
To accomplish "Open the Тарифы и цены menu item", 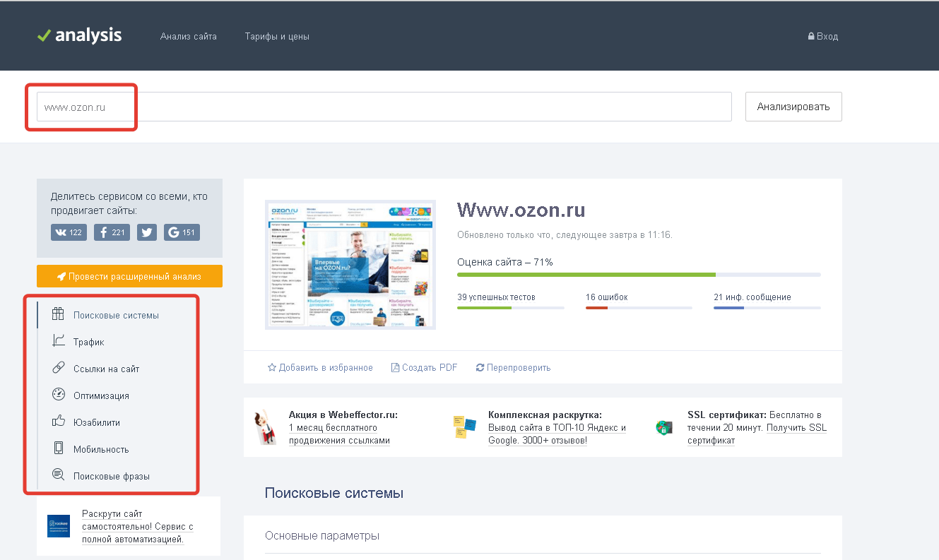I will click(x=276, y=36).
